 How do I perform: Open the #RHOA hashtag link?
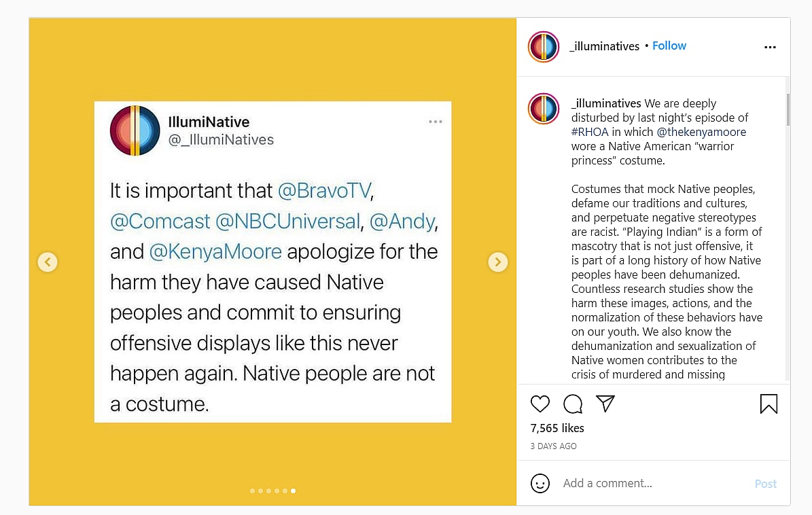[590, 132]
